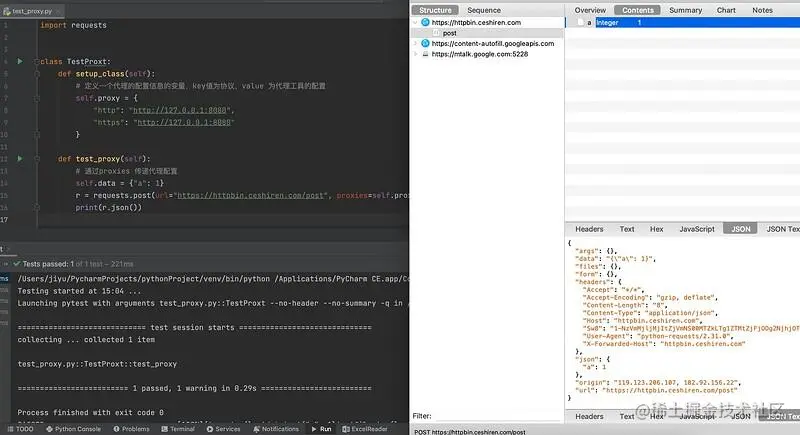
Task: Click 'import requests' code line
Action: [x=73, y=25]
